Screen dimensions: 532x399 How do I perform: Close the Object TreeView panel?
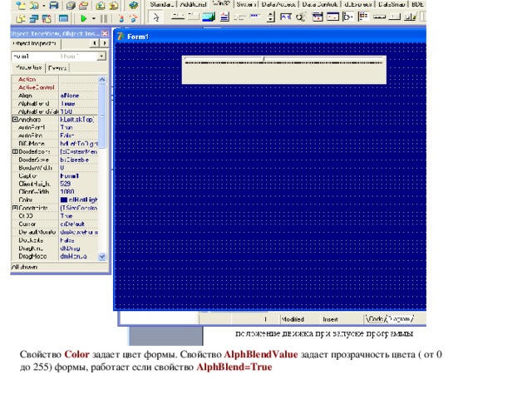(105, 33)
